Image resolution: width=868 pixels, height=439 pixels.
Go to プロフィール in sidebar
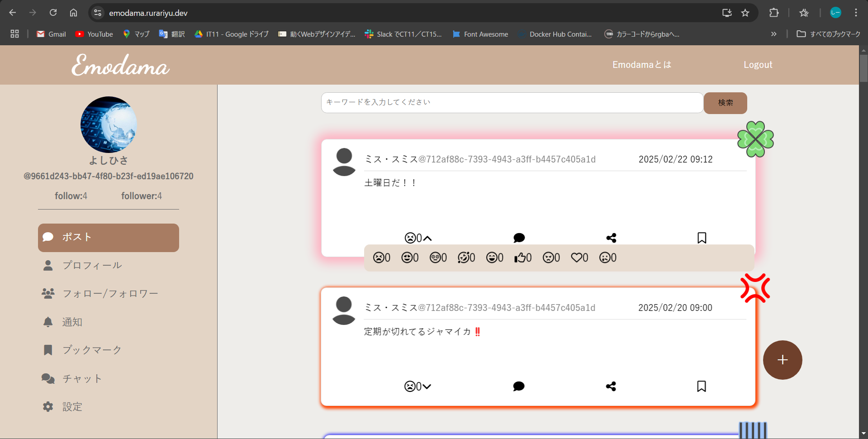point(92,265)
